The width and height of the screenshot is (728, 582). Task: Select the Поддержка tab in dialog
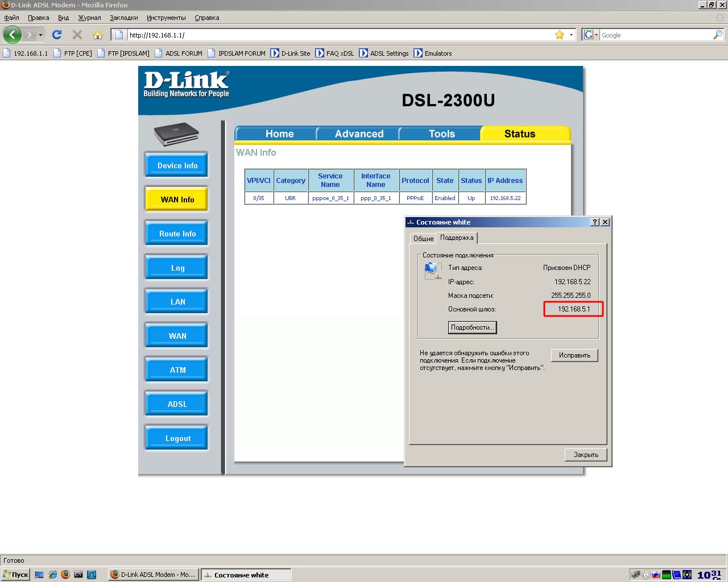(457, 238)
